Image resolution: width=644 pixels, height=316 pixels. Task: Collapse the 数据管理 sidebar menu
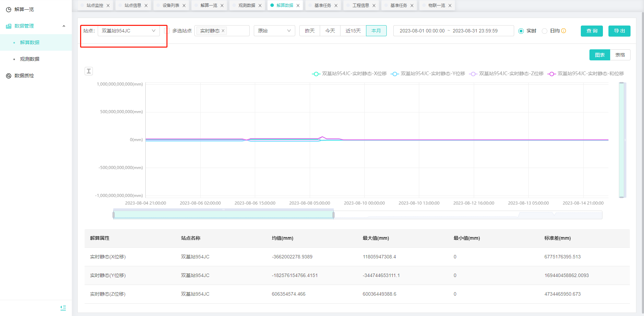tap(64, 26)
